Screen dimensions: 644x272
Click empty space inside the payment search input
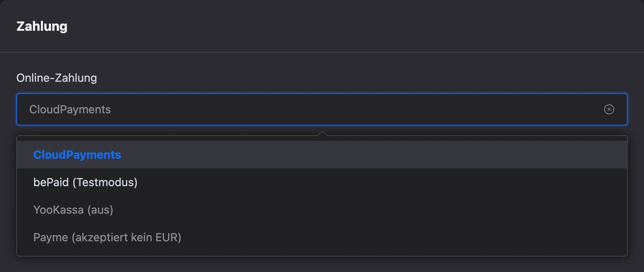coord(356,109)
